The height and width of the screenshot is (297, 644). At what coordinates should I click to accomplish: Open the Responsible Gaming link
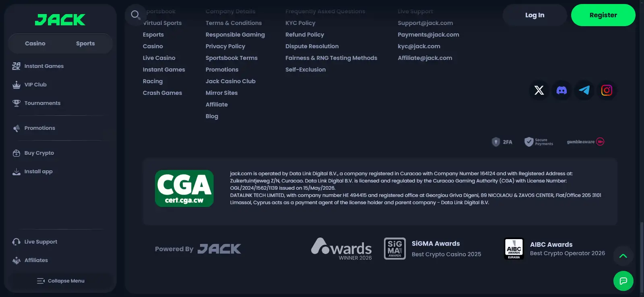(x=235, y=35)
